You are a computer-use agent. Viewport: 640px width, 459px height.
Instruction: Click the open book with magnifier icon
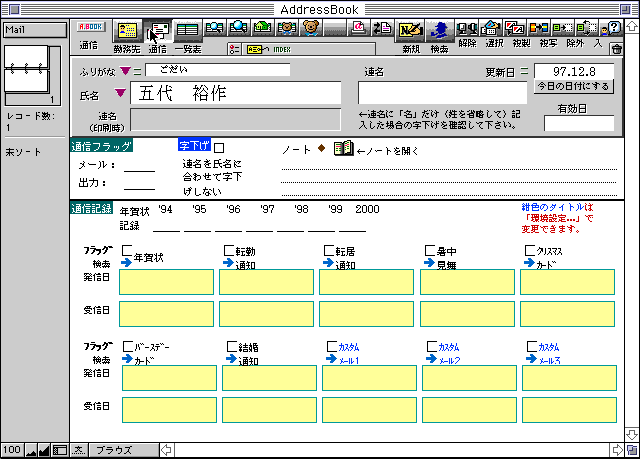[x=215, y=28]
